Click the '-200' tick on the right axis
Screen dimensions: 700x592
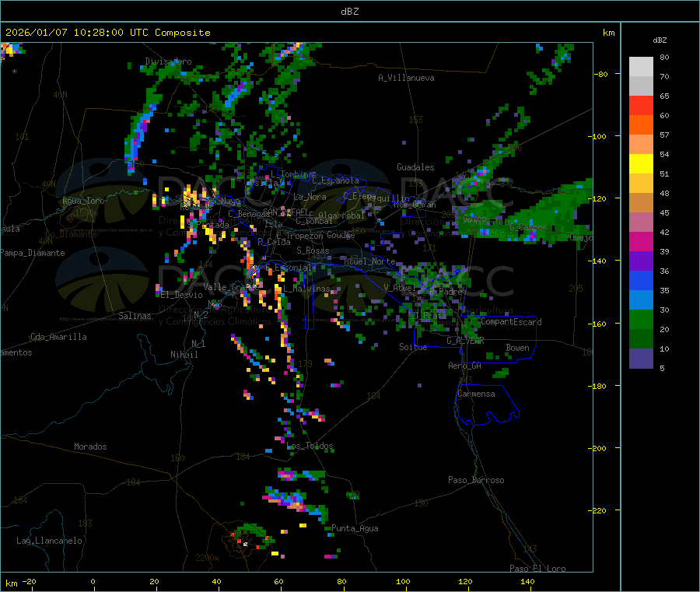click(598, 448)
